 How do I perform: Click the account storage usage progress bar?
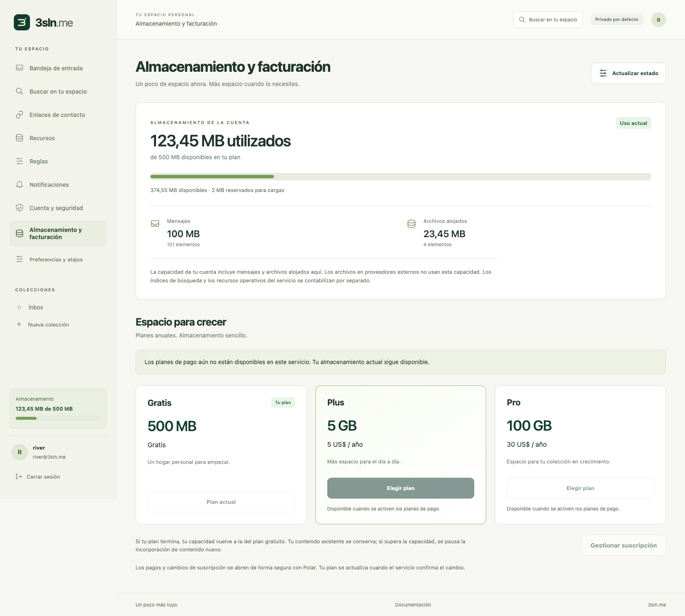[x=401, y=177]
